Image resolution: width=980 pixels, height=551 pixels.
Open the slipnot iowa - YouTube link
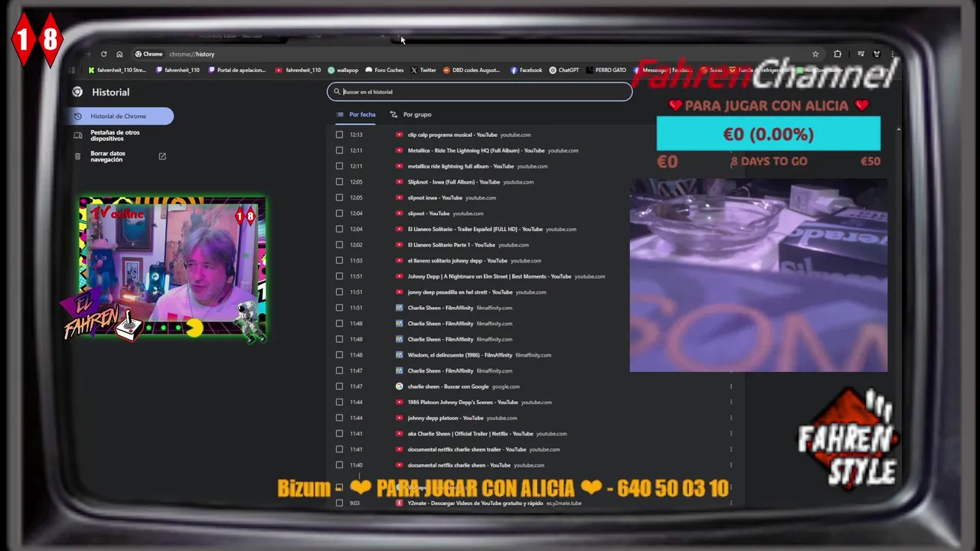435,197
